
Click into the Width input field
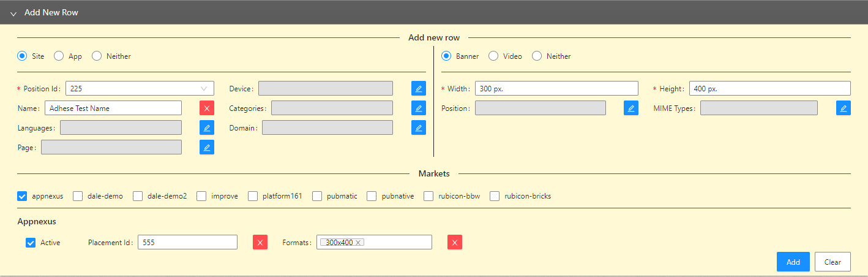tap(556, 88)
